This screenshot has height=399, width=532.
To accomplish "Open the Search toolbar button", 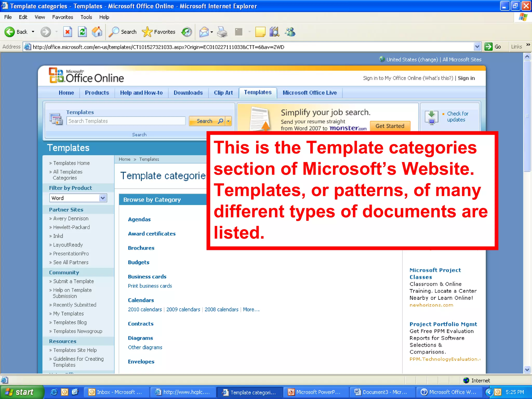I will (123, 32).
